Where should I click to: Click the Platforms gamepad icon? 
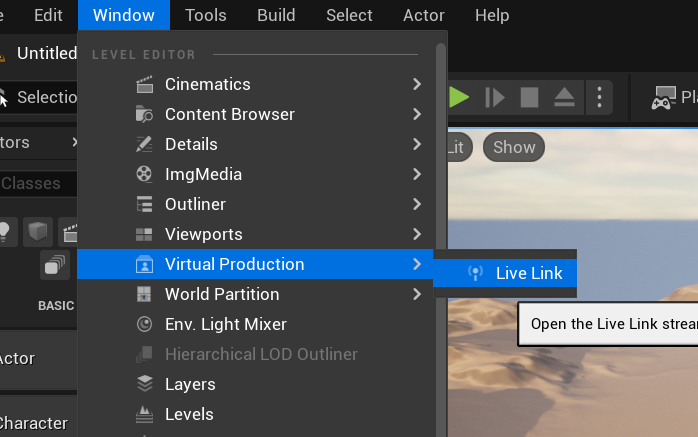664,97
